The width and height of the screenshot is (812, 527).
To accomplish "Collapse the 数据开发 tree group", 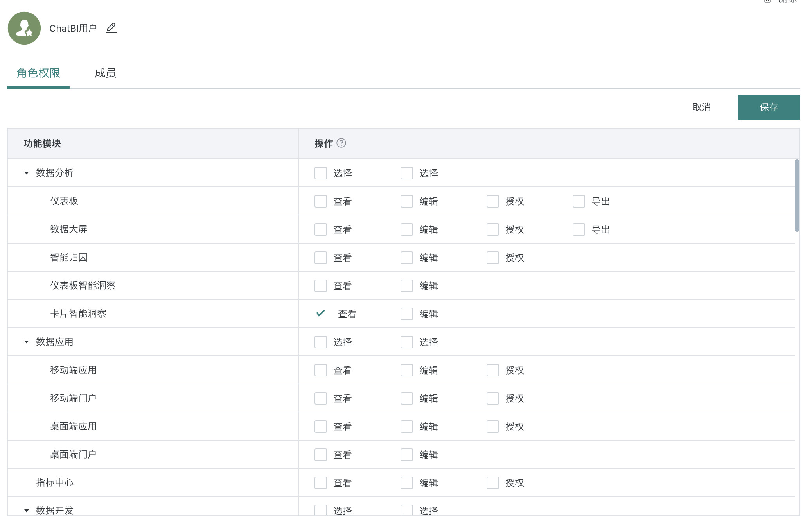I will (x=27, y=511).
